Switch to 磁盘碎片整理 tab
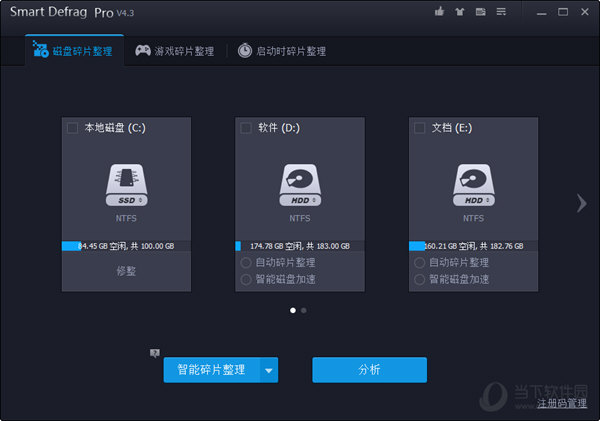Screen dimensions: 600x421 coord(74,51)
